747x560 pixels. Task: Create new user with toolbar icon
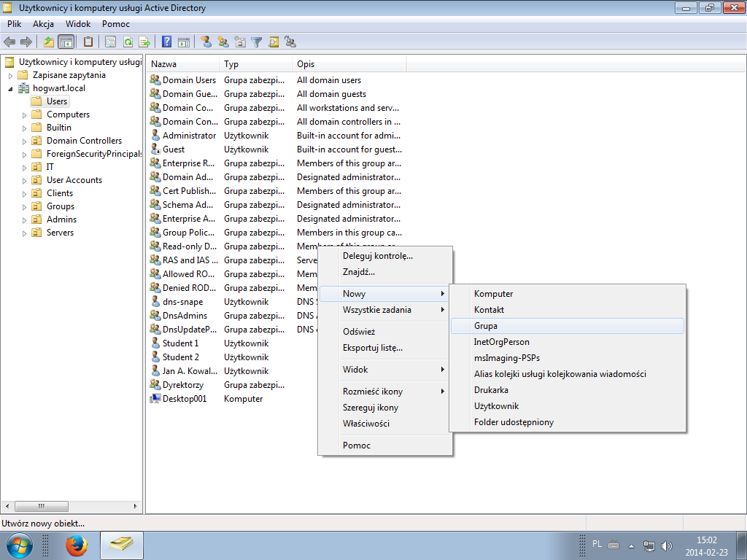206,42
